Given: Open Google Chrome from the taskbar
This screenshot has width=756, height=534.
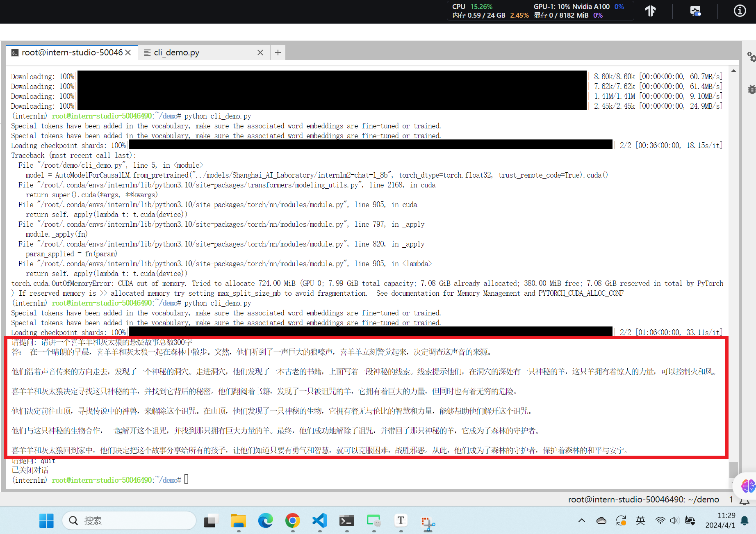Looking at the screenshot, I should [x=293, y=521].
